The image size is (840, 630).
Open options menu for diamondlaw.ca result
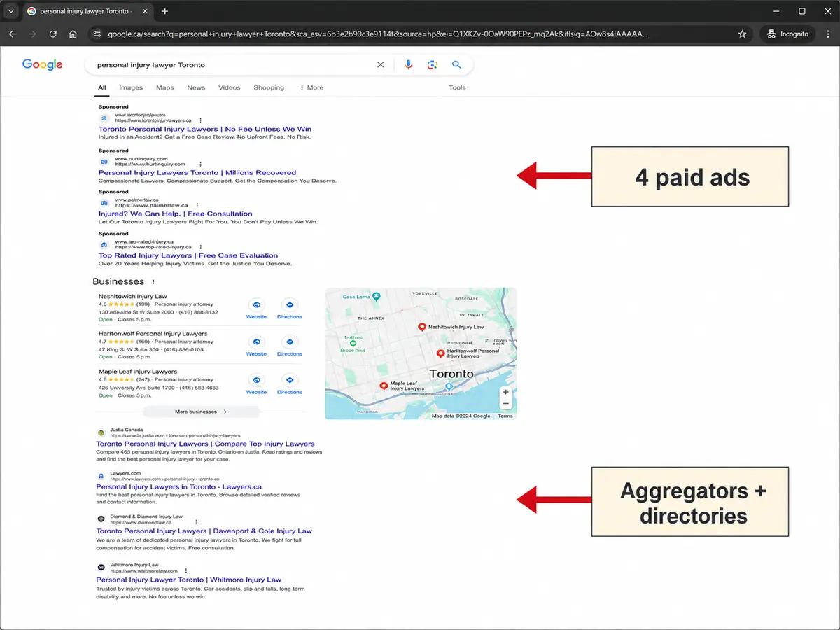click(196, 522)
